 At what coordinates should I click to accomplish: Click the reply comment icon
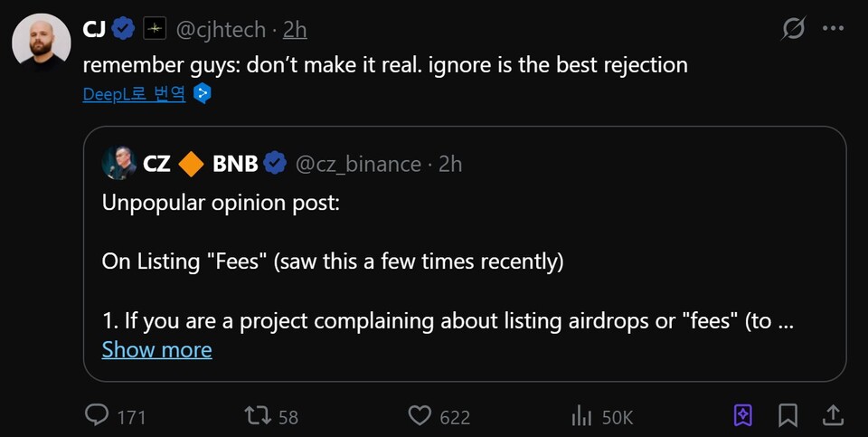tap(97, 415)
